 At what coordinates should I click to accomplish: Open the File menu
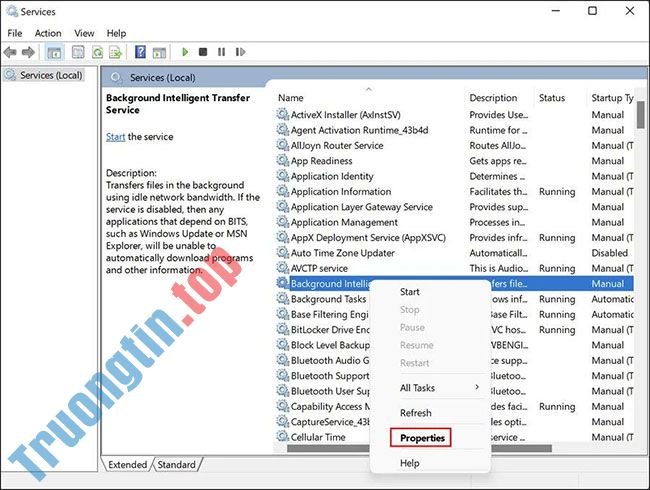[x=15, y=33]
